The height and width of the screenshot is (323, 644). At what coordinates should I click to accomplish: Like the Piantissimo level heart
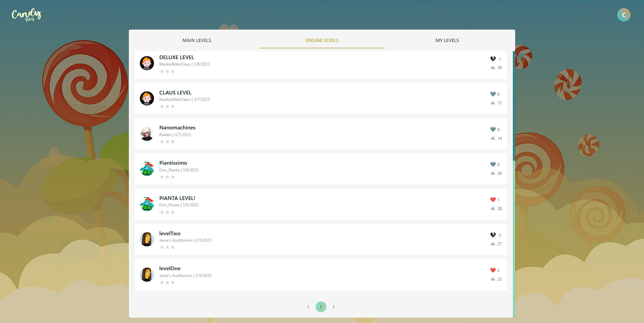click(493, 164)
